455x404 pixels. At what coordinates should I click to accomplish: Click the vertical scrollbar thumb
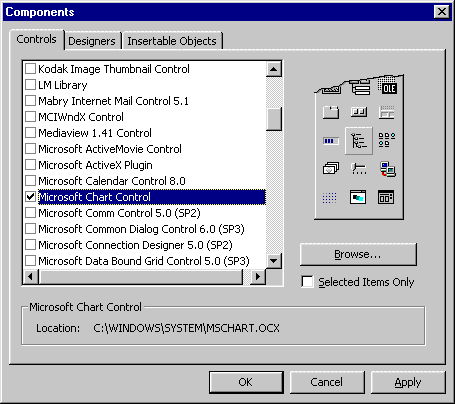click(x=274, y=119)
